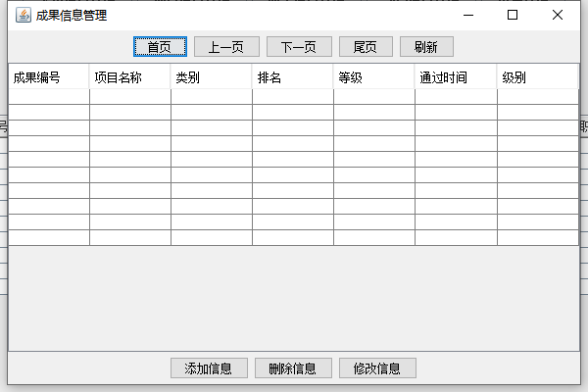Go to next page with 下一页

point(299,47)
